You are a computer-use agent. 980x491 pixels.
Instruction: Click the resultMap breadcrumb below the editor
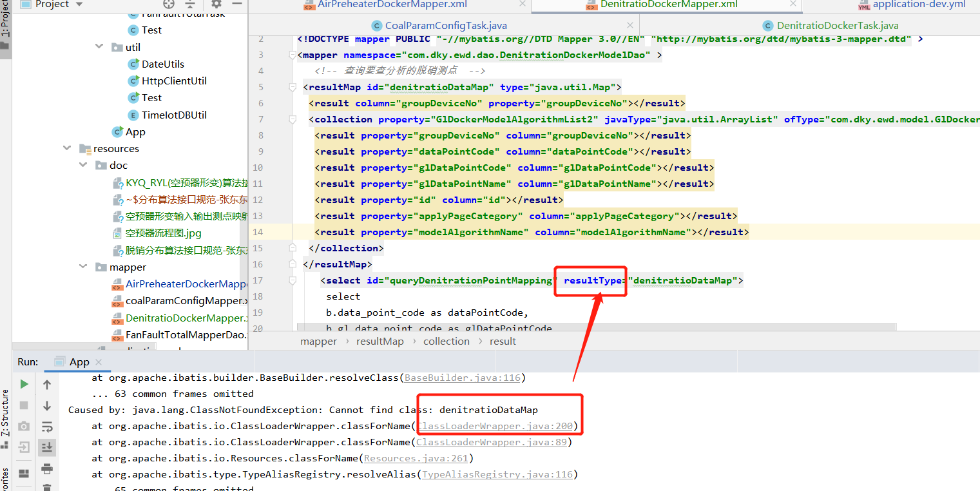380,341
